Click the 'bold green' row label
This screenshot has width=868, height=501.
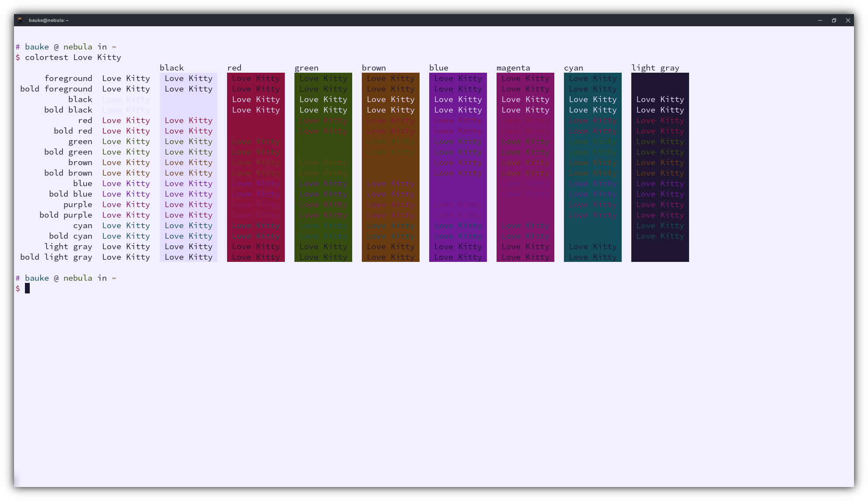[x=68, y=152]
